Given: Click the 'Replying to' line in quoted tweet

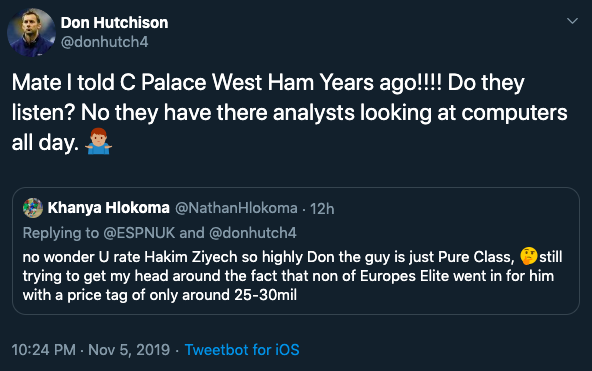Looking at the screenshot, I should point(160,233).
